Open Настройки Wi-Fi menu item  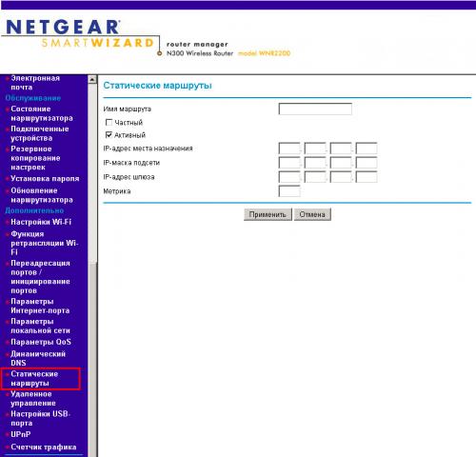(x=41, y=222)
